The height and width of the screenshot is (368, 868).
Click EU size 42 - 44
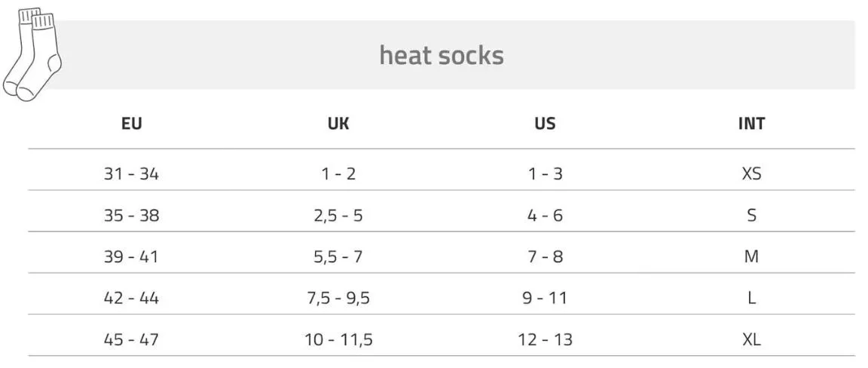tap(132, 298)
